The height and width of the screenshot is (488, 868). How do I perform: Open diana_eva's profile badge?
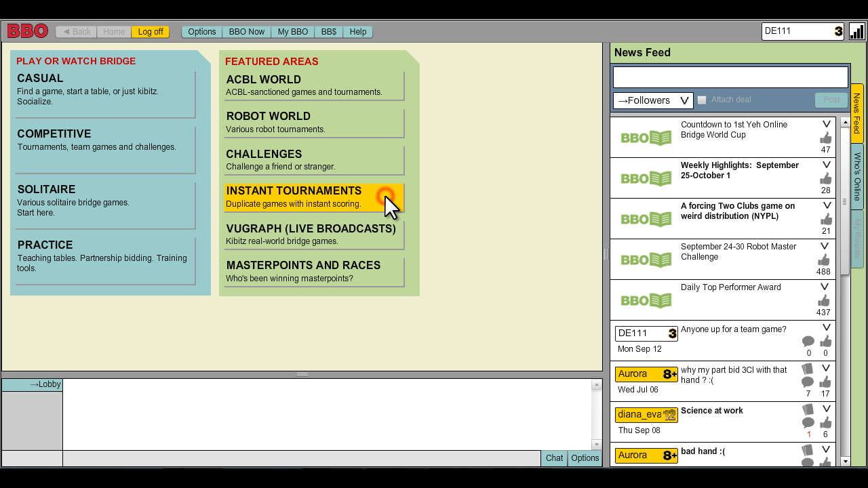[x=646, y=415]
